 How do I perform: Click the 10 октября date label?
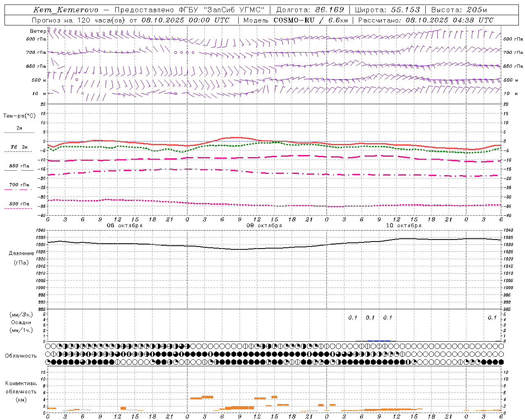tap(404, 225)
